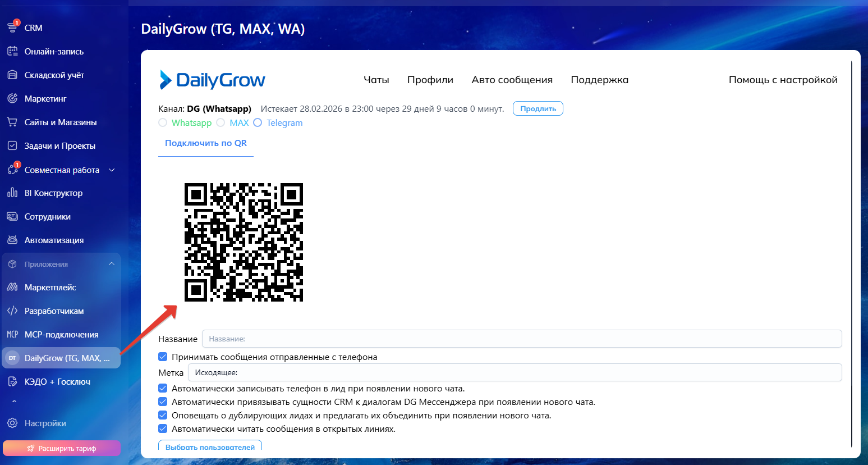Open Сайты и Магазины cart icon
868x465 pixels.
(x=12, y=122)
